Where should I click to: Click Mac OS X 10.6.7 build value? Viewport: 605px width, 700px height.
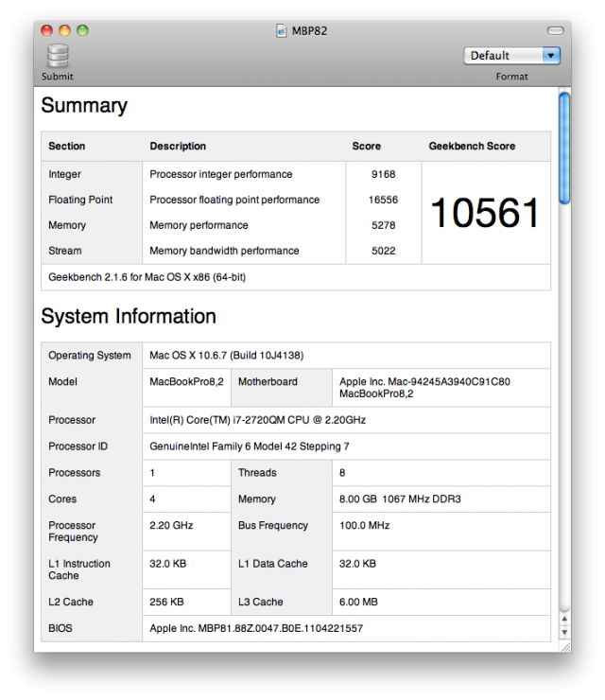point(227,356)
